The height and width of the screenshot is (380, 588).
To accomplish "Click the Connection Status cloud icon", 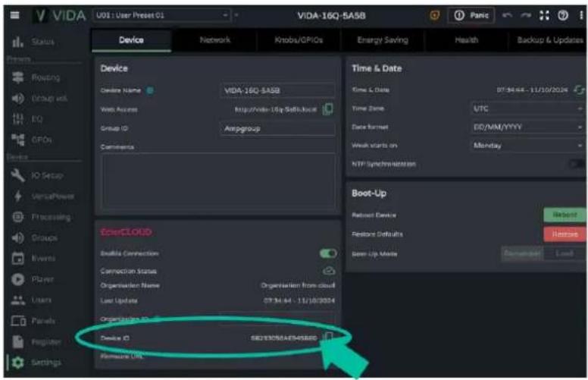I will (329, 271).
